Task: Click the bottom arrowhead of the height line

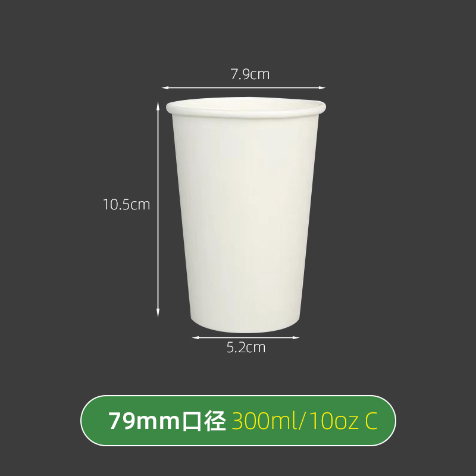Action: tap(158, 314)
